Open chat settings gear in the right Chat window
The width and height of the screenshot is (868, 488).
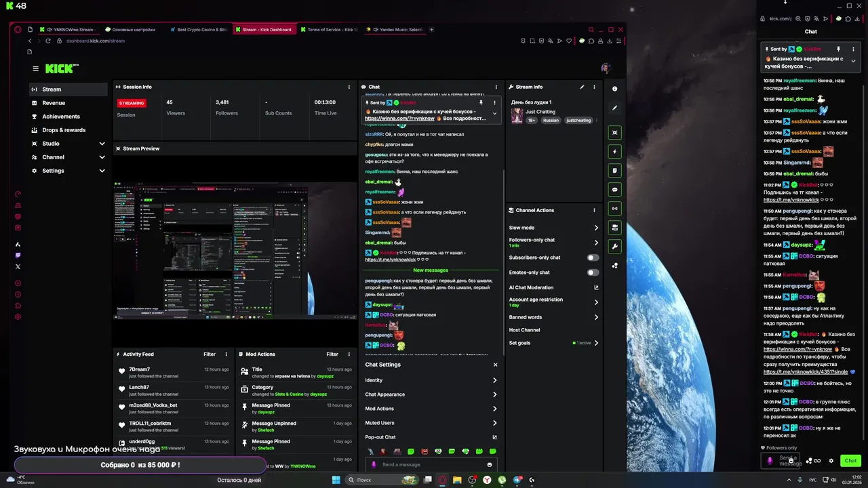pos(831,461)
